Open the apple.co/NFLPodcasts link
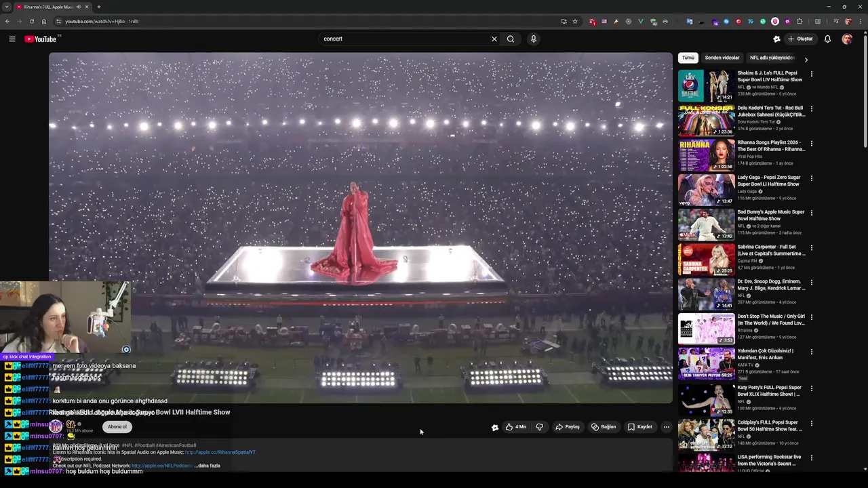Screen dimensions: 868x488 (x=162, y=466)
